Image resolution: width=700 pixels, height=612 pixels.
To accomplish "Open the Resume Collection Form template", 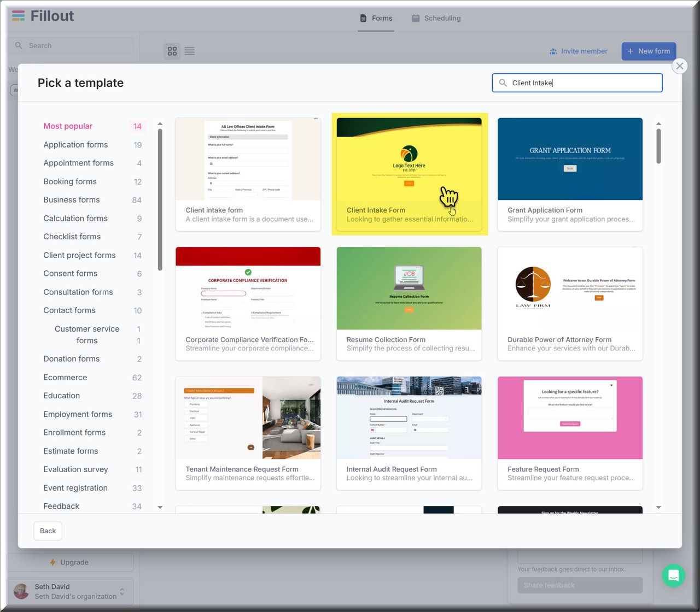I will coord(409,304).
